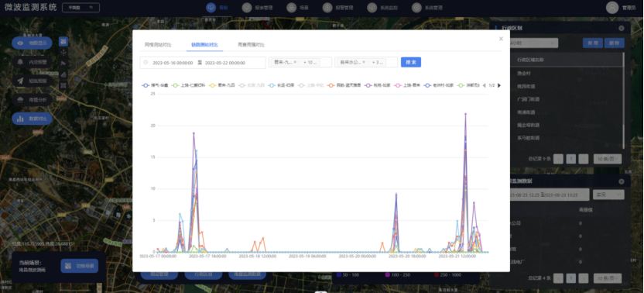Toggle the greyed-out 上饶-中纪 legend series
The width and height of the screenshot is (644, 293).
[x=310, y=85]
